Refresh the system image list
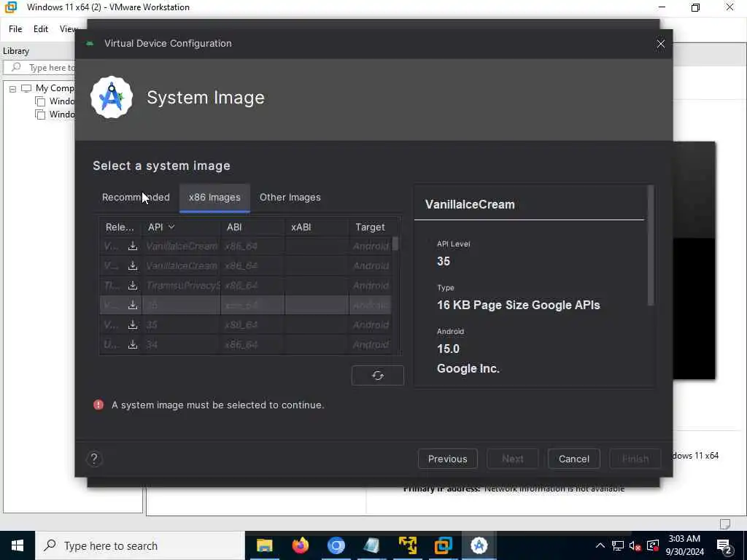 pyautogui.click(x=378, y=376)
